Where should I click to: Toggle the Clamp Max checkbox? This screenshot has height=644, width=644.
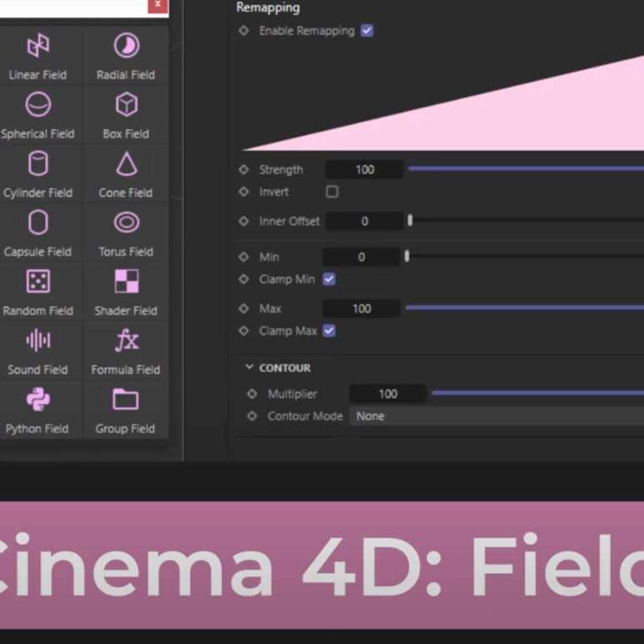[x=329, y=331]
